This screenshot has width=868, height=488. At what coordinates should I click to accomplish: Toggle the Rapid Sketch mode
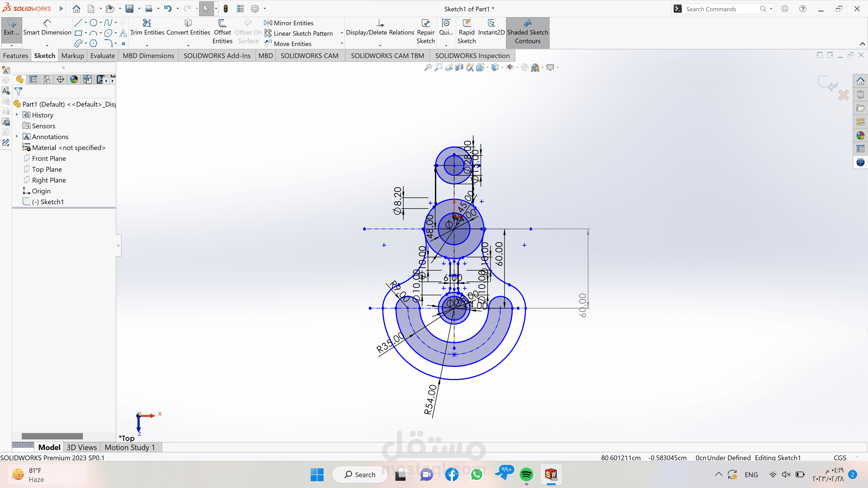[467, 32]
